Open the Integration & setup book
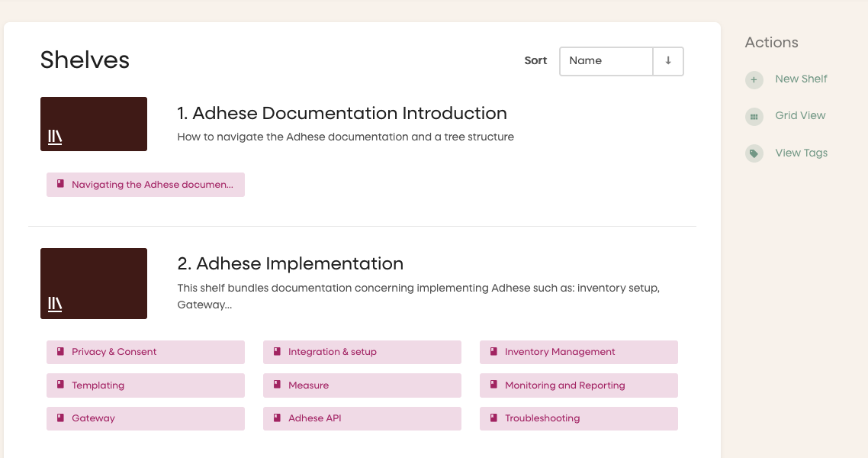 tap(333, 352)
